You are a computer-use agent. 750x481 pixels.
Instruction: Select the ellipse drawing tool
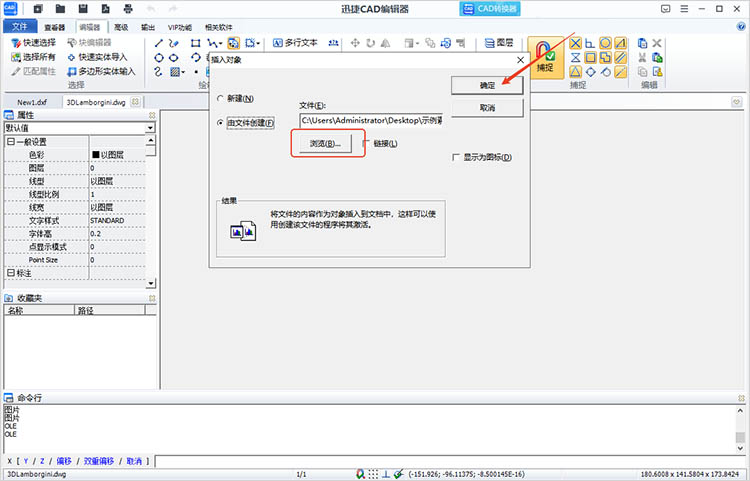click(174, 58)
